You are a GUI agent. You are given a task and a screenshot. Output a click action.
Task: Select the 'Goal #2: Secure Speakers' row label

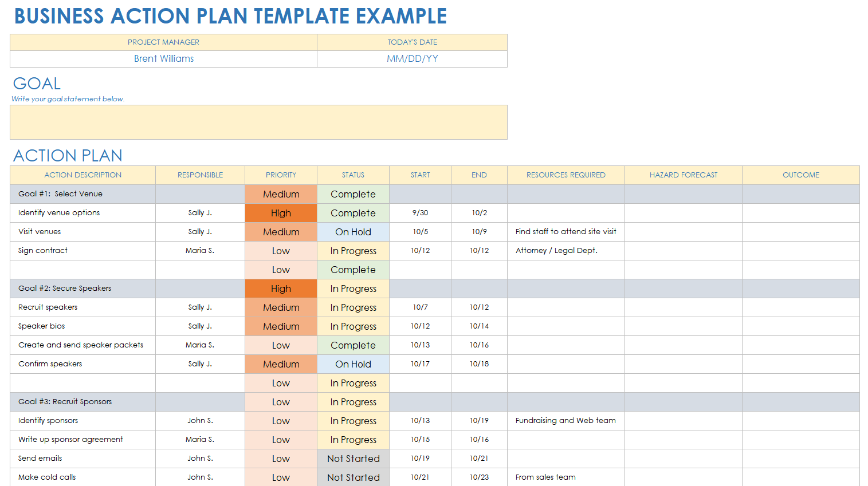(x=65, y=289)
